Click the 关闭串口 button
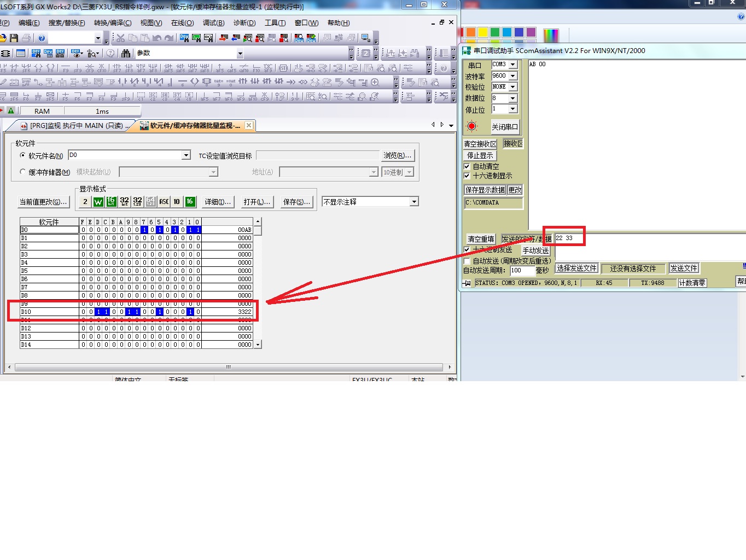 [x=504, y=127]
